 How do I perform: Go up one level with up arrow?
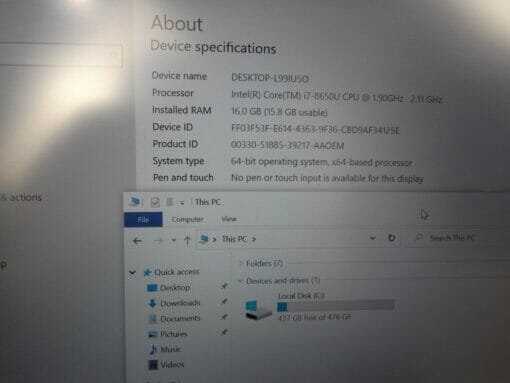point(187,240)
